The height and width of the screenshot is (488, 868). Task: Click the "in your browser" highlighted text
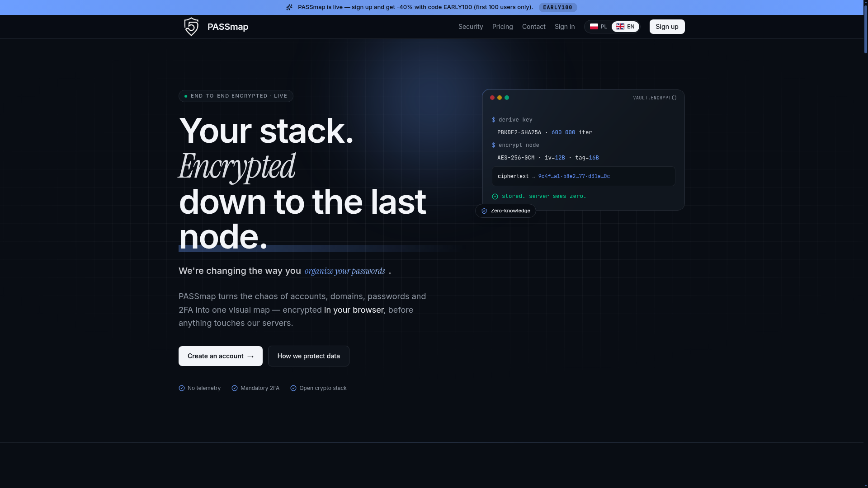click(x=354, y=310)
